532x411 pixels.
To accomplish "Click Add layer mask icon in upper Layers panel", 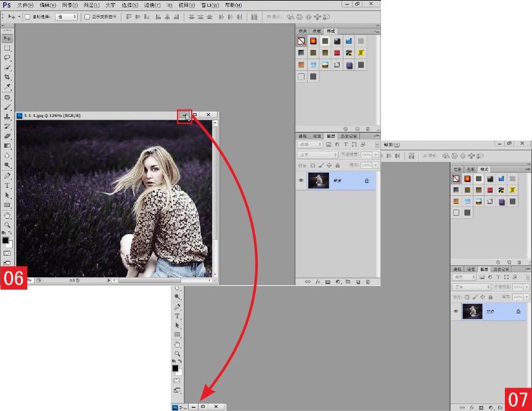I will (x=328, y=282).
